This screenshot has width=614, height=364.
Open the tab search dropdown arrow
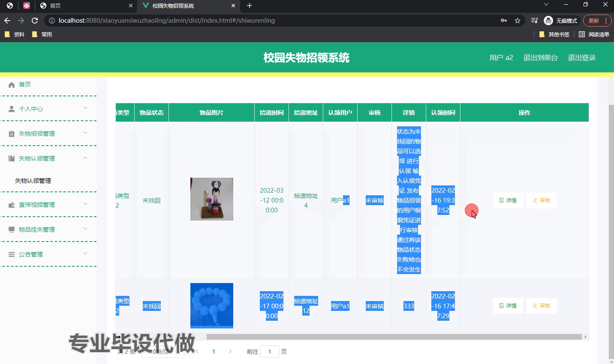click(x=546, y=5)
